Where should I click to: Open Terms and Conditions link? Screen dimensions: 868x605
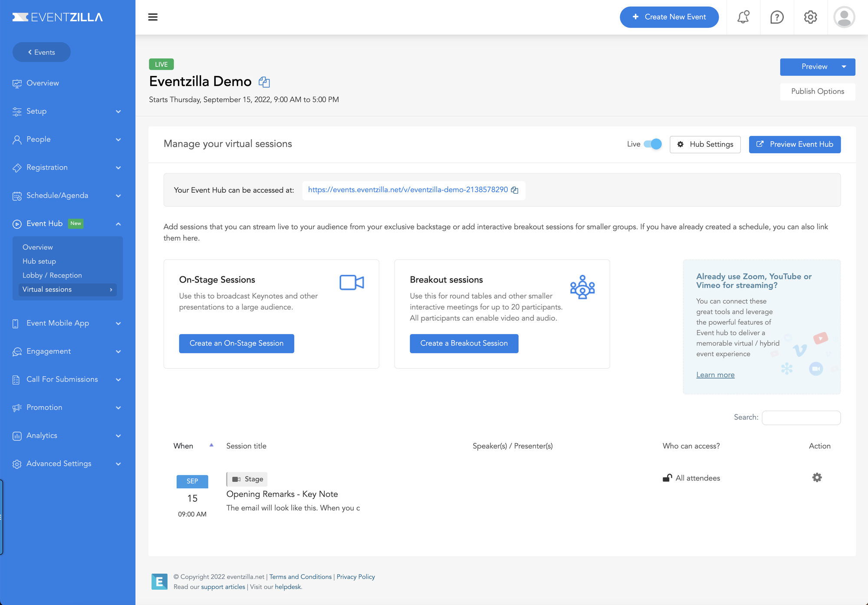300,577
